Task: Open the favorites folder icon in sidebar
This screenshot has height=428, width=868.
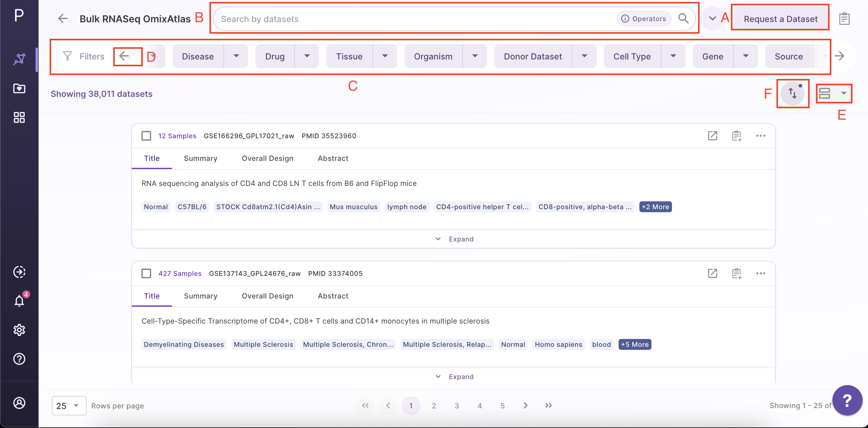Action: (x=19, y=88)
